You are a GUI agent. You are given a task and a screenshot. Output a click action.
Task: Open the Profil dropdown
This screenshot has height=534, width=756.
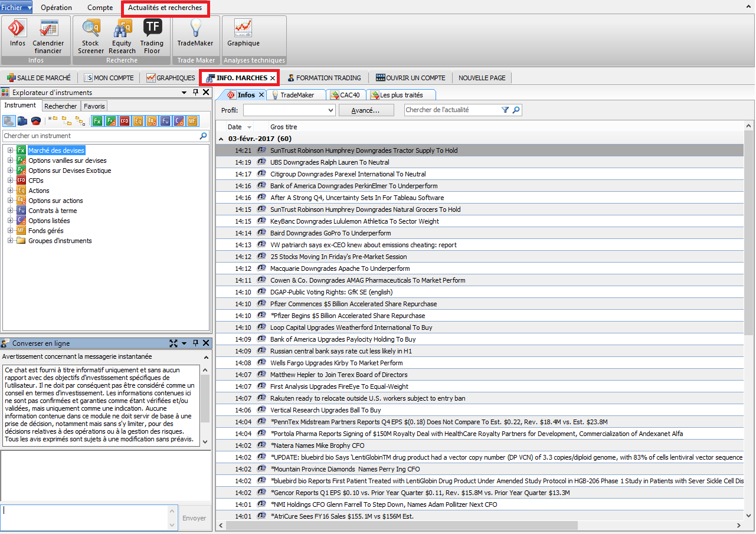coord(289,110)
